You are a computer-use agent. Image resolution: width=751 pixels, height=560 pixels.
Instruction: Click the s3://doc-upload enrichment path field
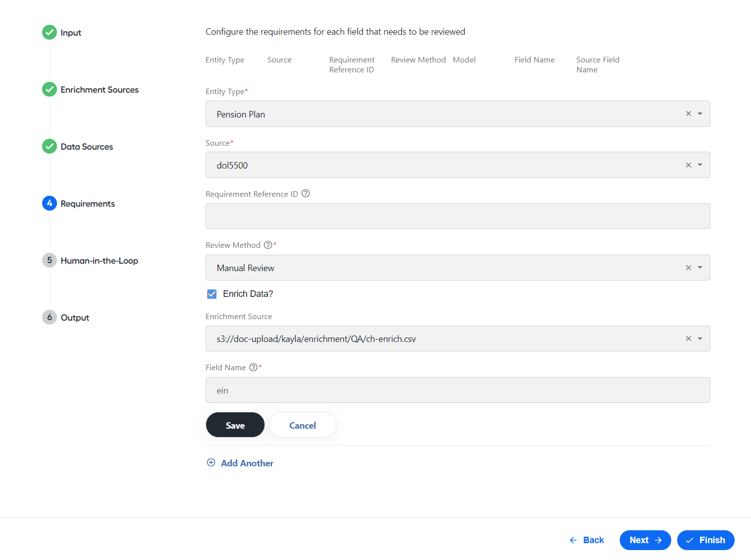458,338
